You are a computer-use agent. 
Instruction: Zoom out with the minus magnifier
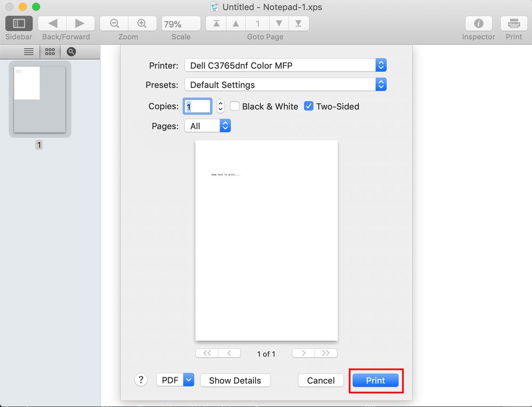coord(114,23)
